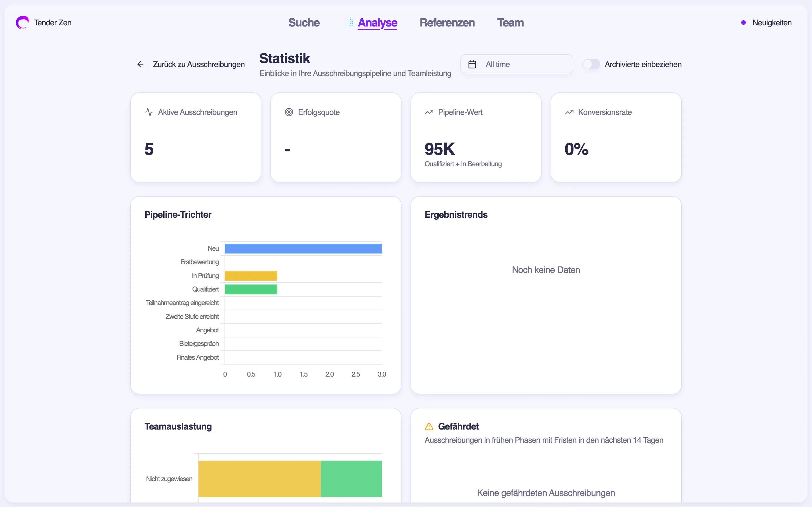This screenshot has height=507, width=812.
Task: Click the target icon next to Erfolgsquote
Action: click(x=289, y=112)
